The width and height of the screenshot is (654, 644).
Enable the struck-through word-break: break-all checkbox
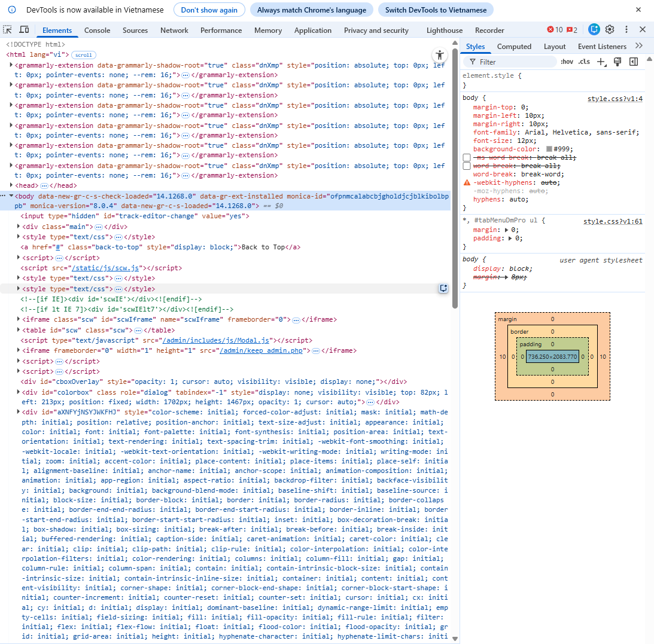point(467,166)
